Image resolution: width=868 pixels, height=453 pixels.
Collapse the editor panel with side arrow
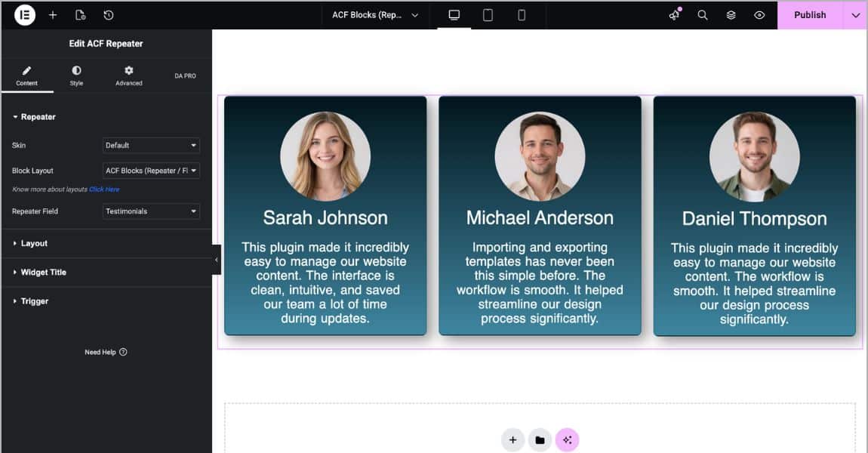click(217, 259)
